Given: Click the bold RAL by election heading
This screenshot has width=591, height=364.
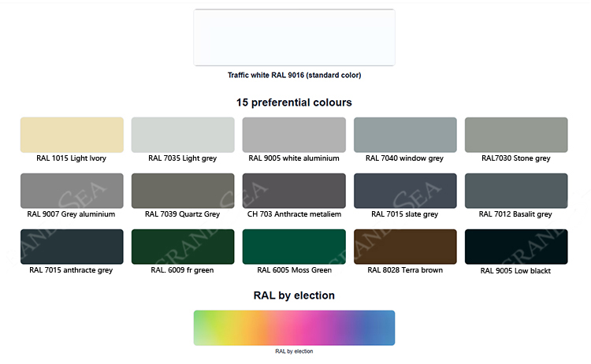Looking at the screenshot, I should coord(294,295).
